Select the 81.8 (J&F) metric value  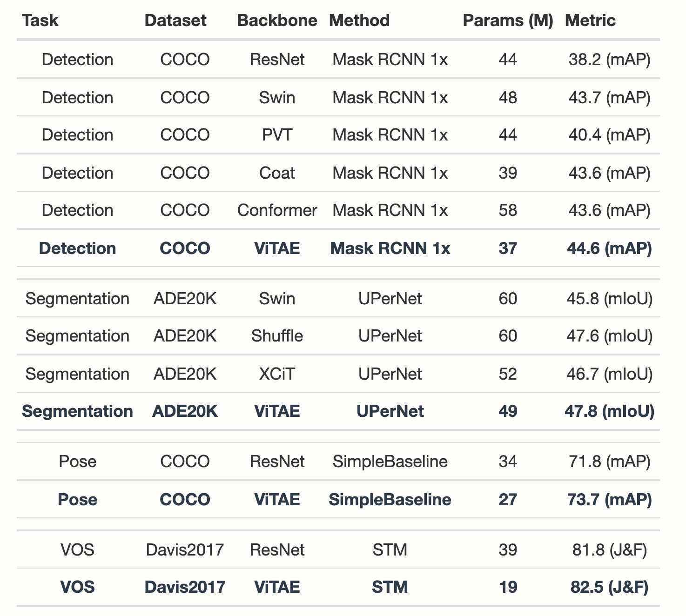point(609,550)
